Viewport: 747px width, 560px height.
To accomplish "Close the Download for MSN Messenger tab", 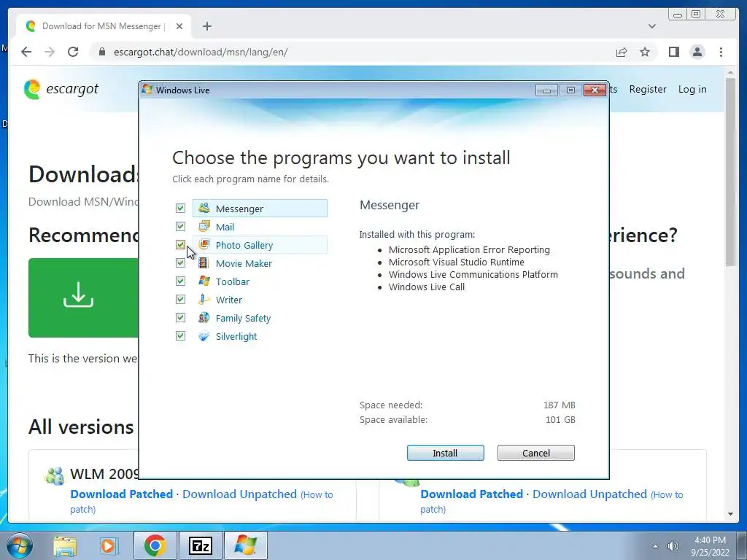I will point(179,26).
